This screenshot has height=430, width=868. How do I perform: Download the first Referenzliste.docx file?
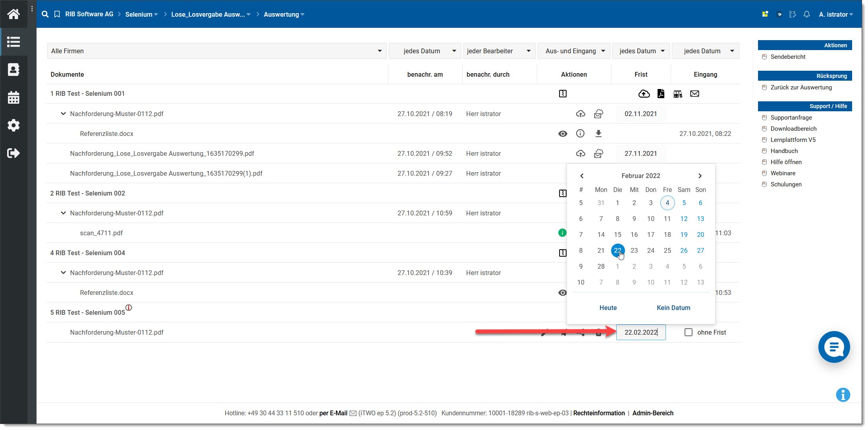598,134
